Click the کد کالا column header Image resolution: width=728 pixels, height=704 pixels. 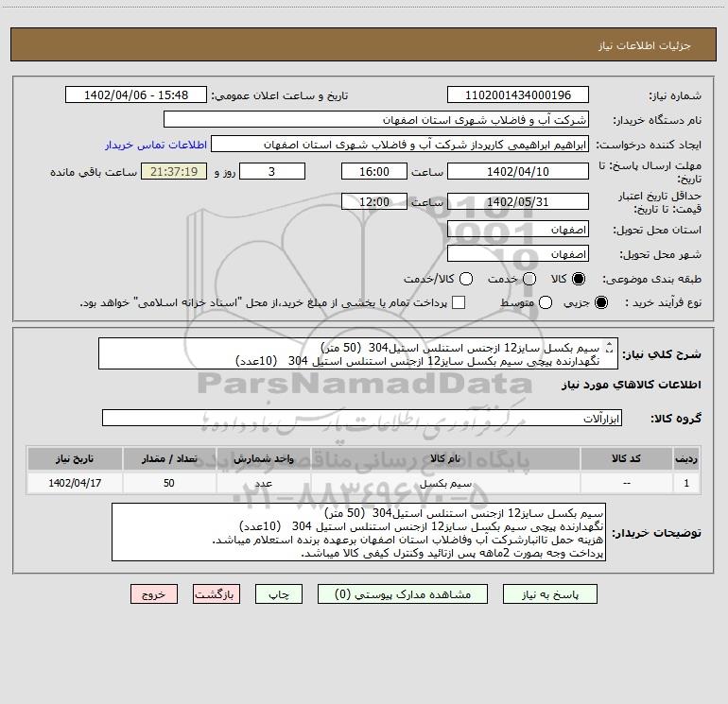(x=626, y=458)
